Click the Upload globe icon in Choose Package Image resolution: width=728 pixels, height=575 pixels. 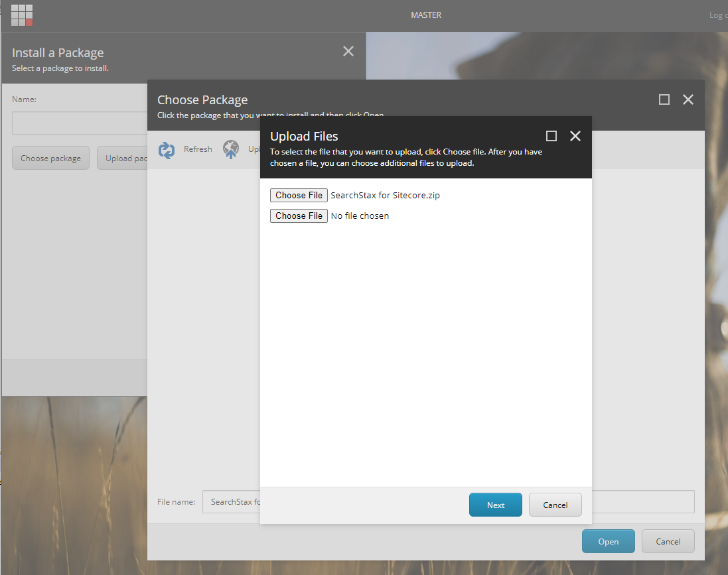click(x=231, y=149)
